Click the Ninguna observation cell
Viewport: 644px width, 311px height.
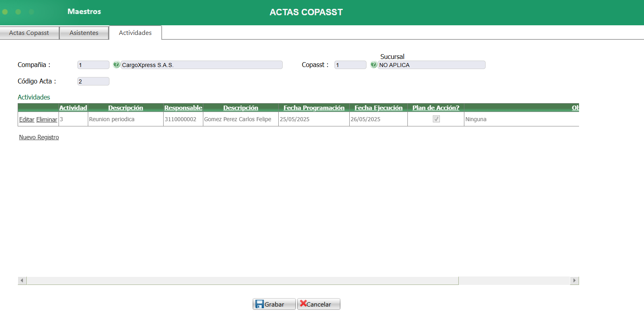click(x=521, y=119)
